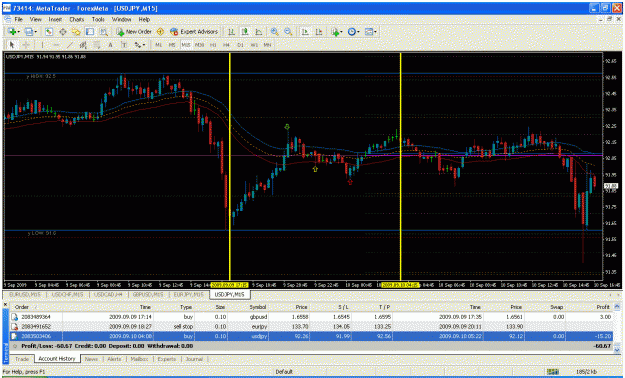Click the New Order button
The height and width of the screenshot is (378, 625).
[134, 32]
